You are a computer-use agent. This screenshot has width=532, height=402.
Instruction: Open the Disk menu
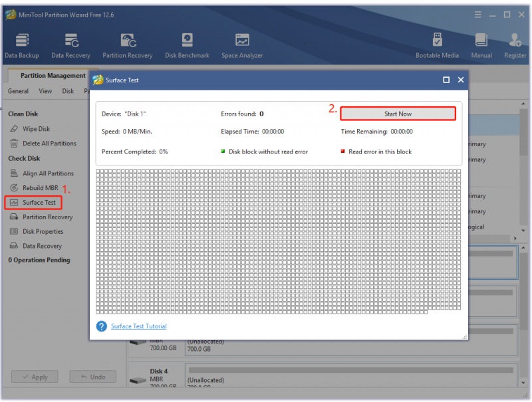(x=68, y=91)
